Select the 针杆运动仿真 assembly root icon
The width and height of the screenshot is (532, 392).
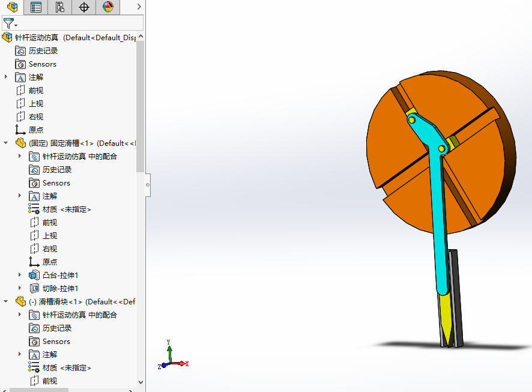click(7, 37)
